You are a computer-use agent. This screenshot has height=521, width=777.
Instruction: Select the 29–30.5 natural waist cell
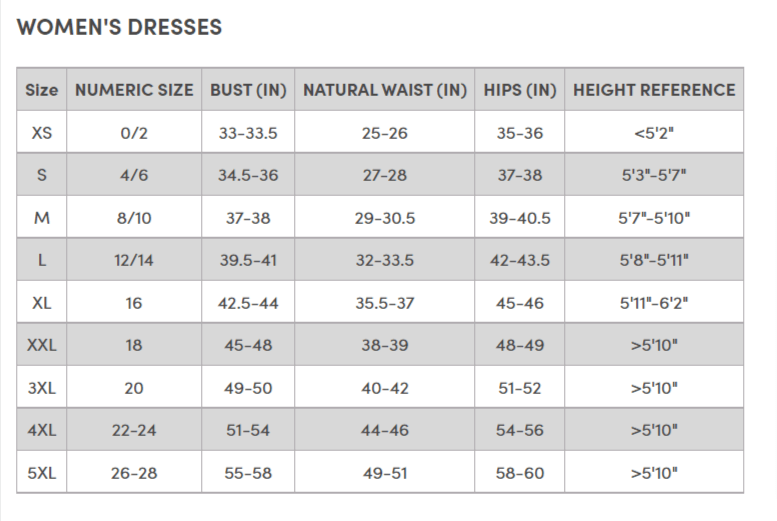coord(385,218)
